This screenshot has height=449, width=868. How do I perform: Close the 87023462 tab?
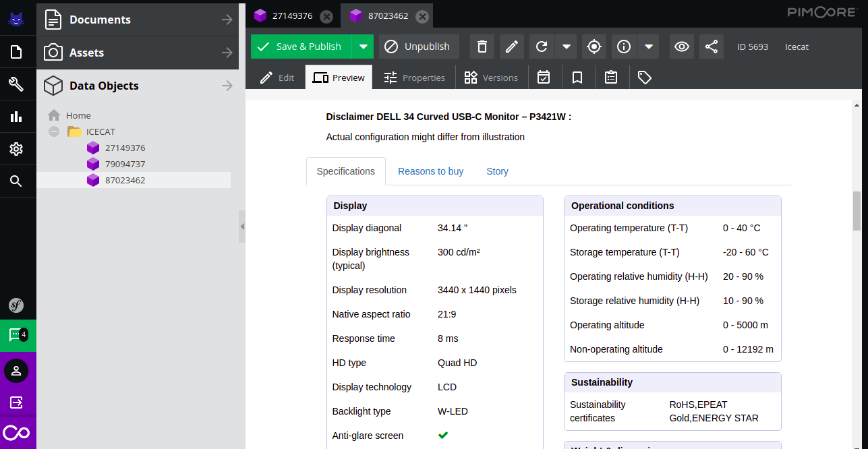(422, 16)
